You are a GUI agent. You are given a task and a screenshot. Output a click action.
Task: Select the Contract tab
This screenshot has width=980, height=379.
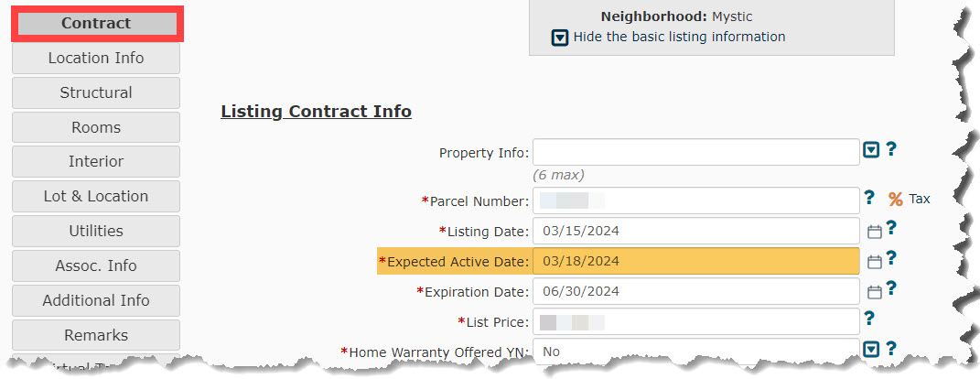pyautogui.click(x=96, y=24)
